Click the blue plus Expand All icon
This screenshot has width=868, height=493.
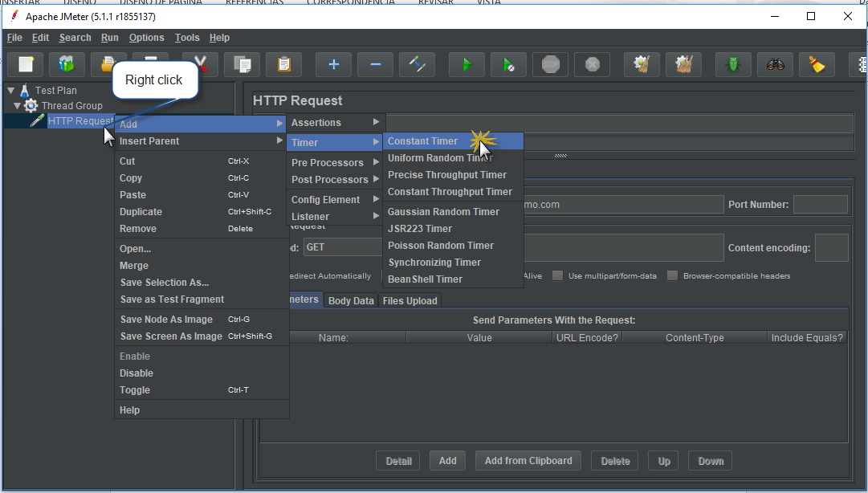click(334, 65)
